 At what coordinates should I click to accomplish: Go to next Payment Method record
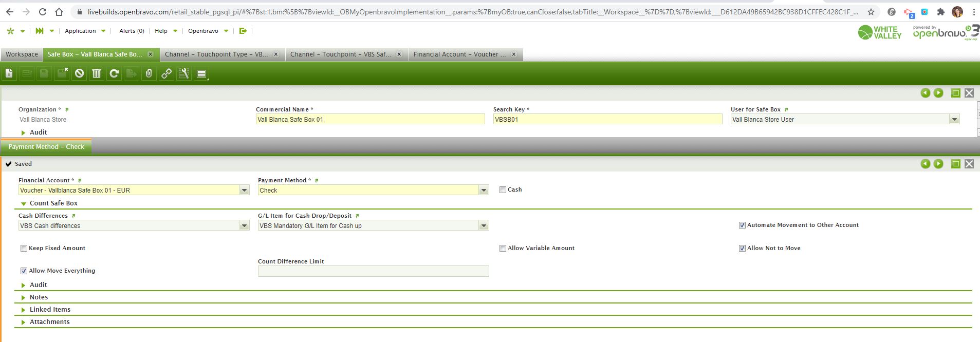click(x=938, y=164)
